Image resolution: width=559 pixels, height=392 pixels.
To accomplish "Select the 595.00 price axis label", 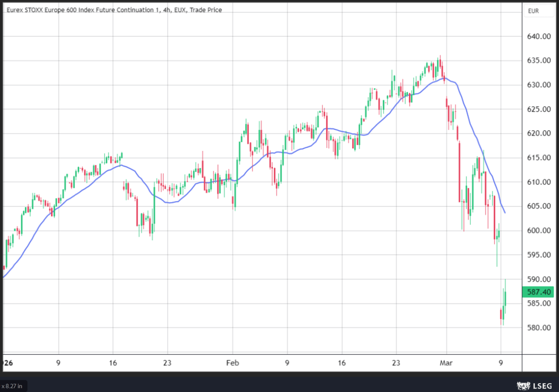I will coord(539,255).
